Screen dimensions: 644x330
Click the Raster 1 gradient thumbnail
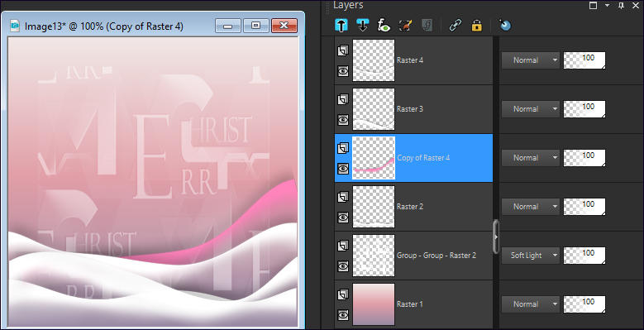(374, 304)
